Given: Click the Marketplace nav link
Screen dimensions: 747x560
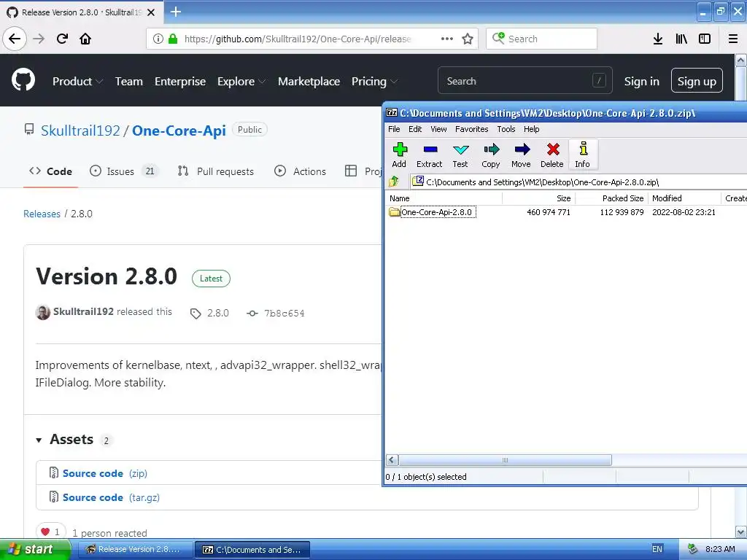Looking at the screenshot, I should tap(309, 82).
